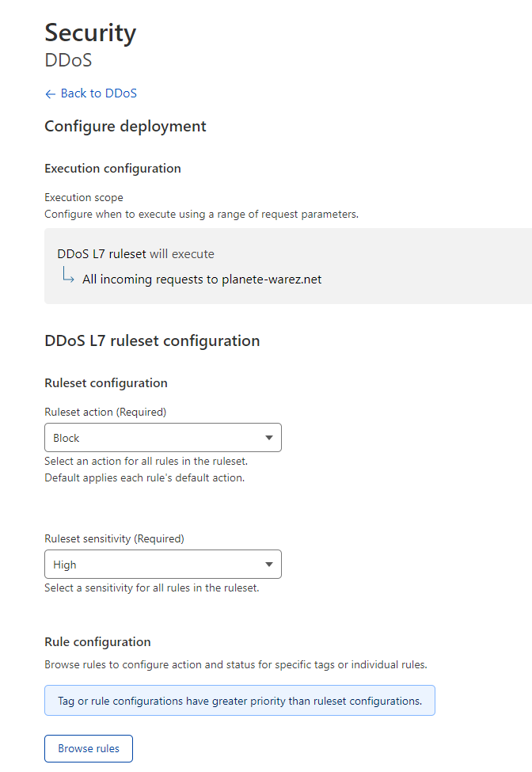Click 'DDoS L7 ruleset' in the execution scope box
This screenshot has height=772, width=532.
(x=101, y=254)
